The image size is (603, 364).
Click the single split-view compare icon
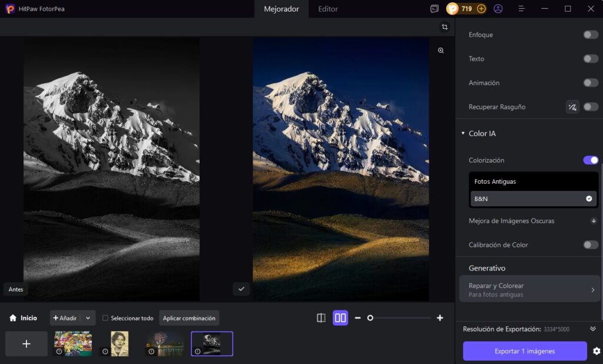(321, 318)
